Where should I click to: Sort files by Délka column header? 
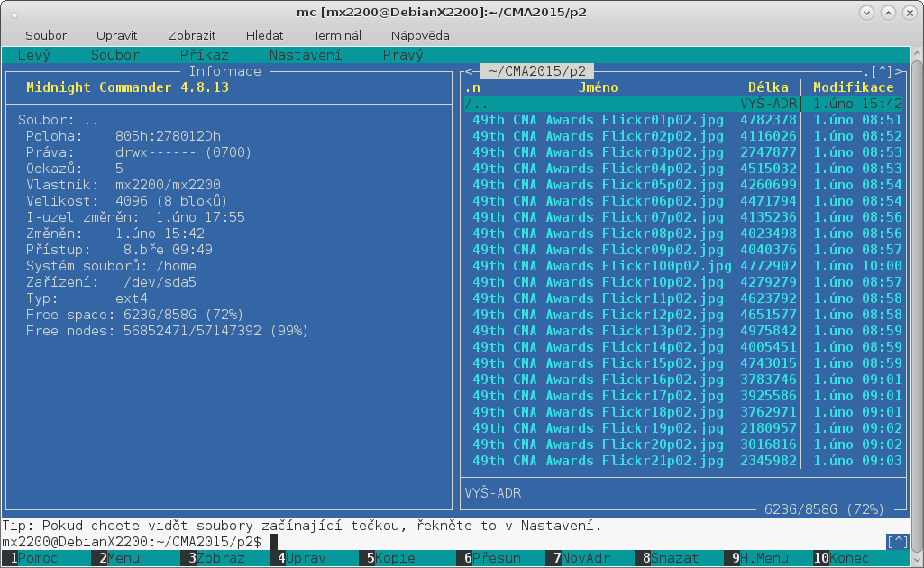[x=768, y=87]
